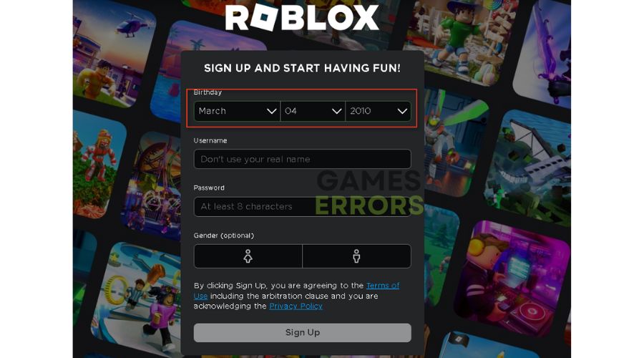Open the birthday month dropdown showing March
Viewport: 644px width, 358px height.
237,111
